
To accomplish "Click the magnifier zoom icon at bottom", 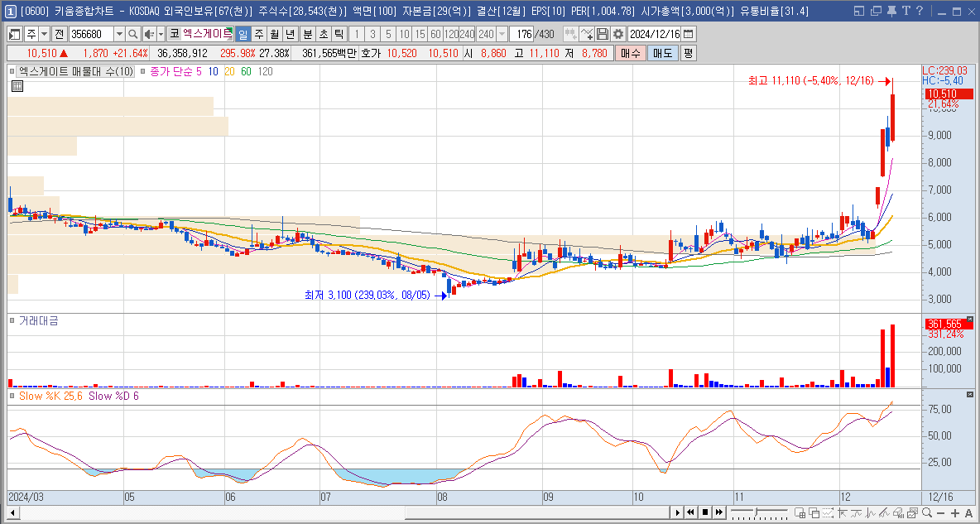I will click(x=927, y=512).
